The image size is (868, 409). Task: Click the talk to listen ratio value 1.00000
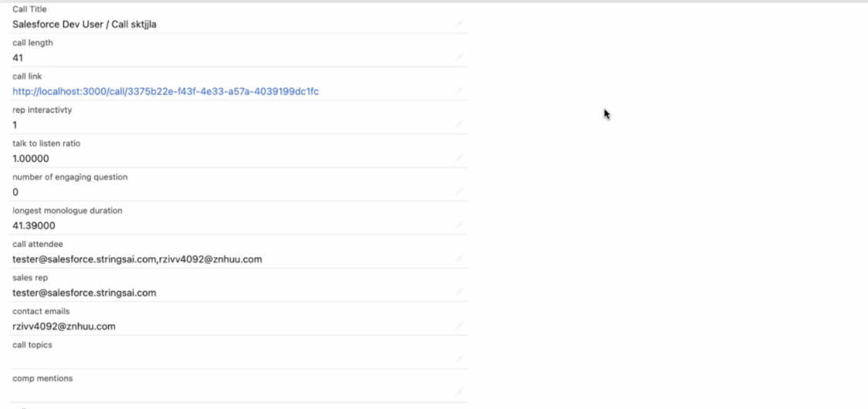coord(30,159)
